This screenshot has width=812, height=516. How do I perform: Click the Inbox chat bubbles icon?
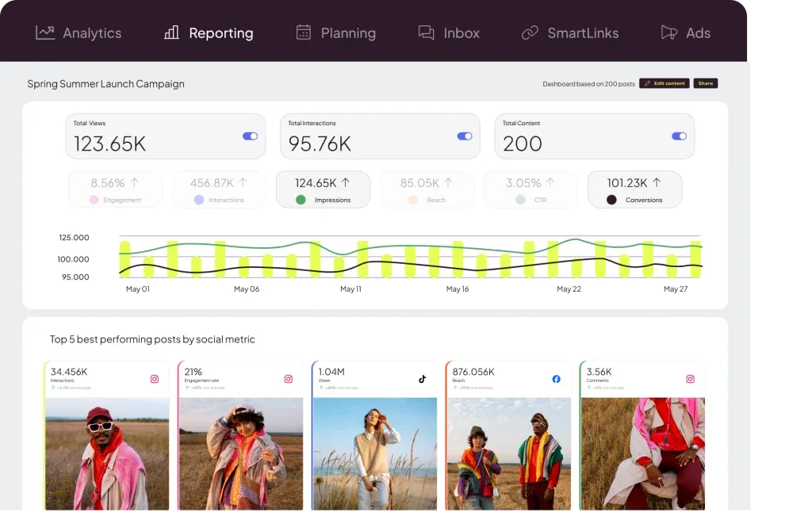pyautogui.click(x=426, y=32)
